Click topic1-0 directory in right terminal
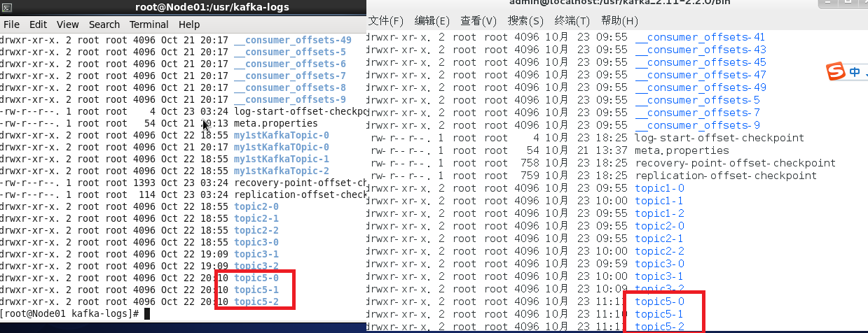The image size is (868, 333). click(x=659, y=188)
